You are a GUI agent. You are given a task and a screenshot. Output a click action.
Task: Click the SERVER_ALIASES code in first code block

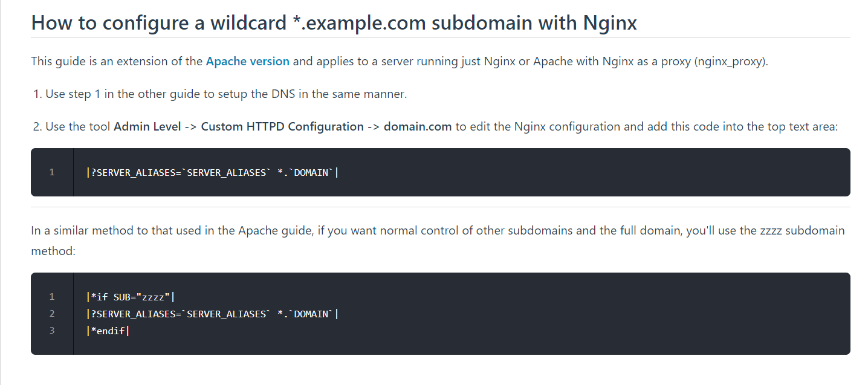212,173
